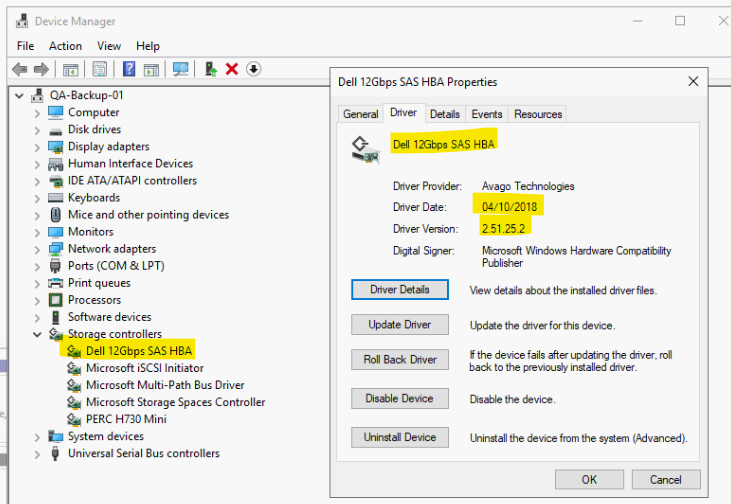Click the red X Uninstall device icon
The height and width of the screenshot is (504, 731).
(232, 69)
